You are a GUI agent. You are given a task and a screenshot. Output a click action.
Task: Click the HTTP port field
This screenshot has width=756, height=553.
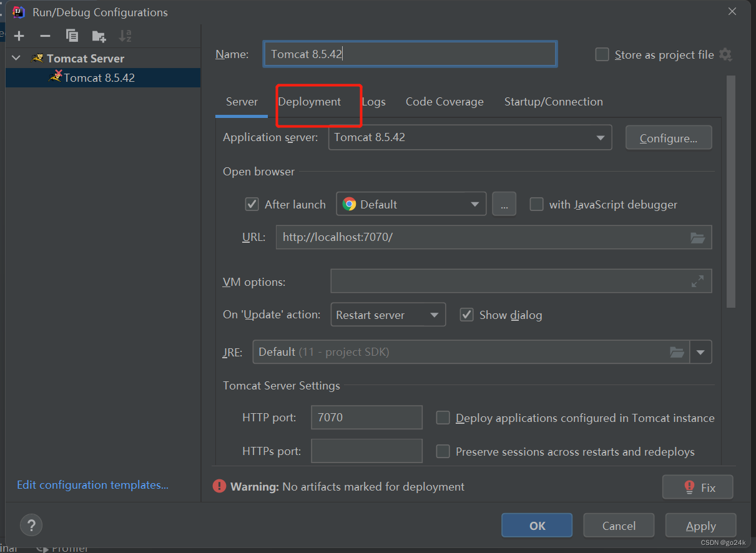pyautogui.click(x=366, y=418)
